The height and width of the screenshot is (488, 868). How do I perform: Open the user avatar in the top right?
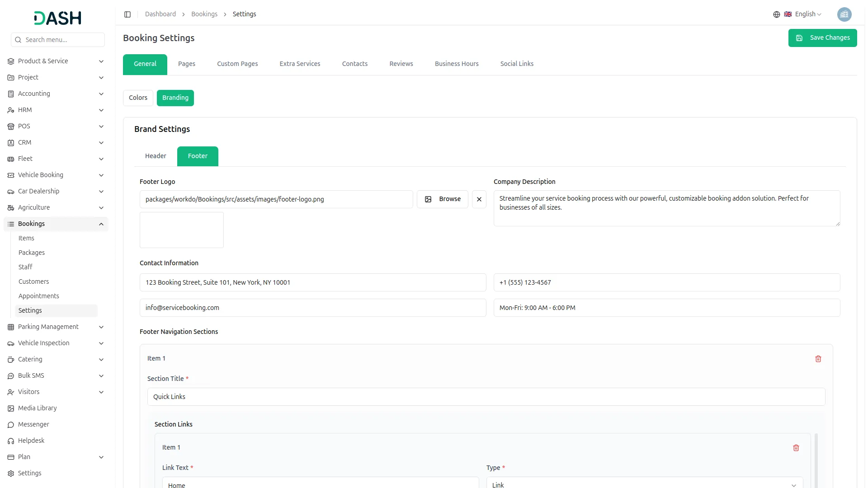[x=844, y=14]
